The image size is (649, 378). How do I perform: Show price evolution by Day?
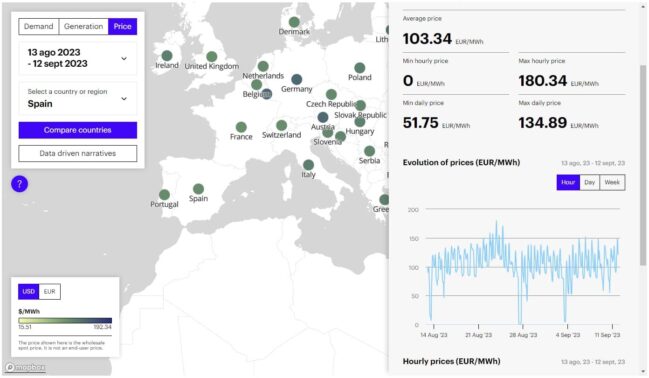click(x=589, y=182)
